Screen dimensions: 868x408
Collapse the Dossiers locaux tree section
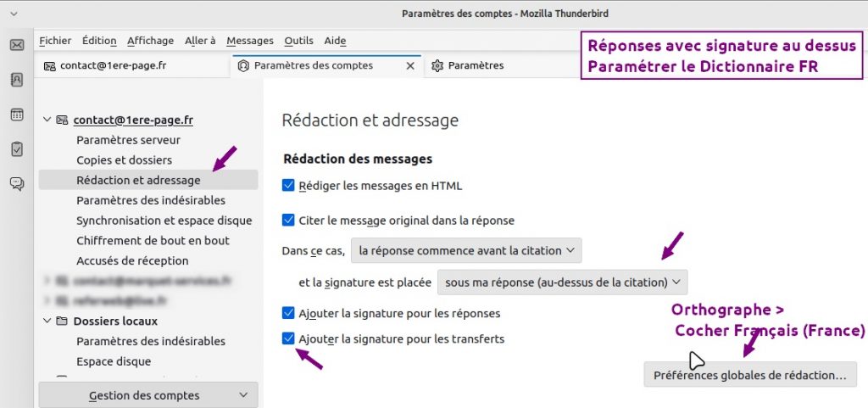(47, 321)
